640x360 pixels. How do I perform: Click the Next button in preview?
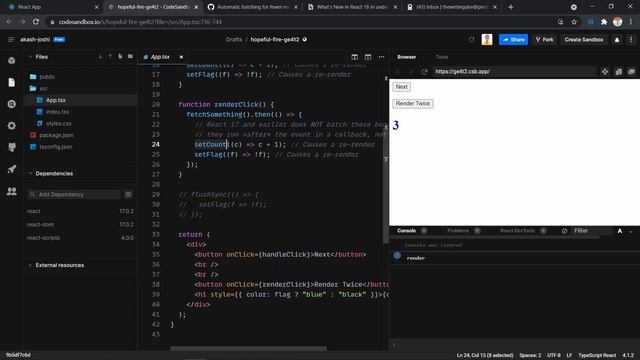[x=402, y=87]
